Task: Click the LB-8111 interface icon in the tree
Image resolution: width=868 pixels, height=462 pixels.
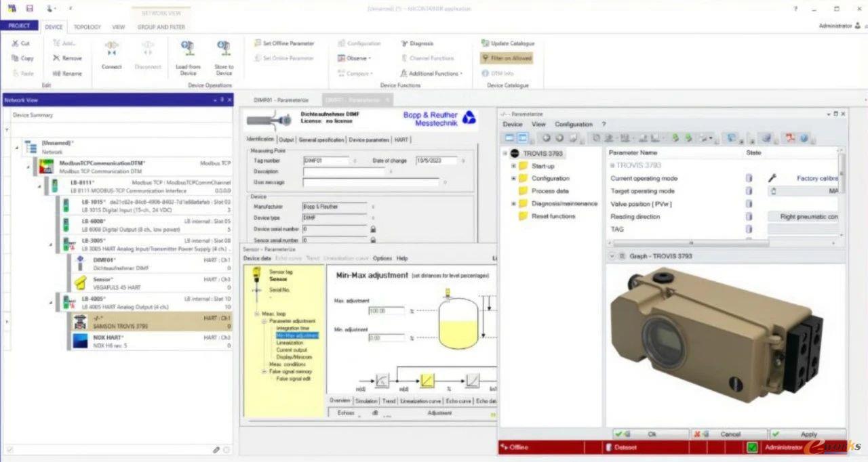Action: point(55,186)
